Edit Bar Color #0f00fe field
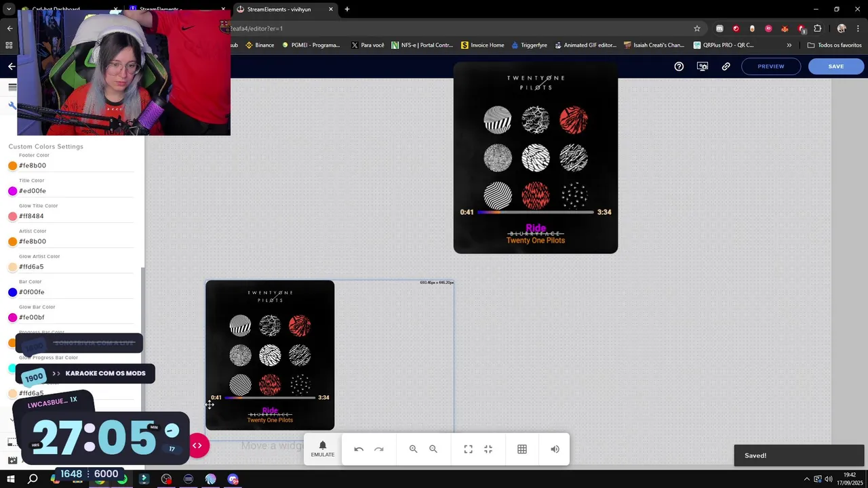868x488 pixels. tap(76, 292)
